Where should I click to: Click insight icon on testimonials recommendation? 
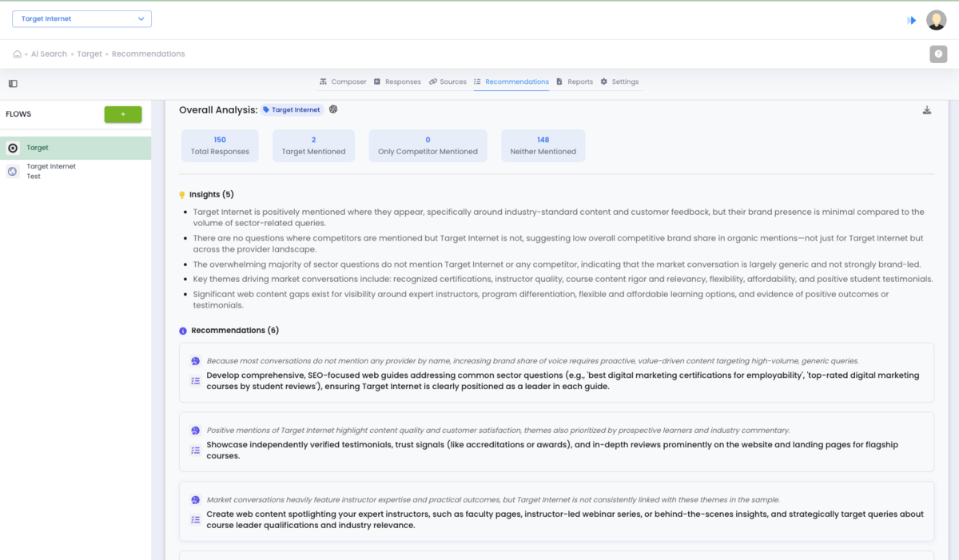[x=195, y=431]
